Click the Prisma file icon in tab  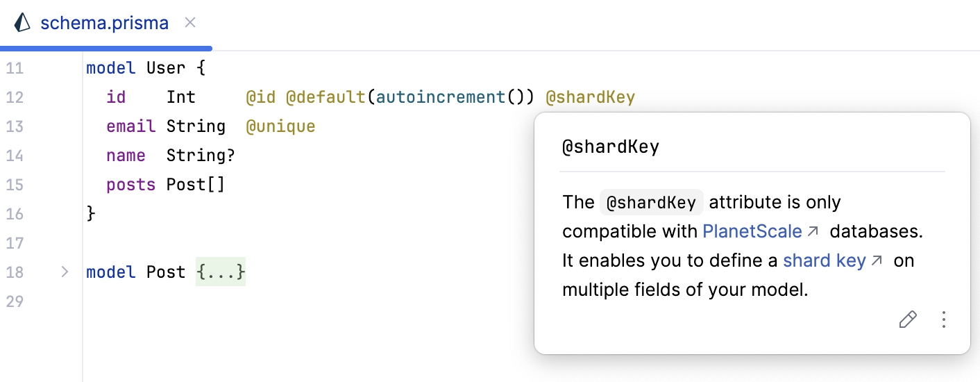click(x=23, y=23)
